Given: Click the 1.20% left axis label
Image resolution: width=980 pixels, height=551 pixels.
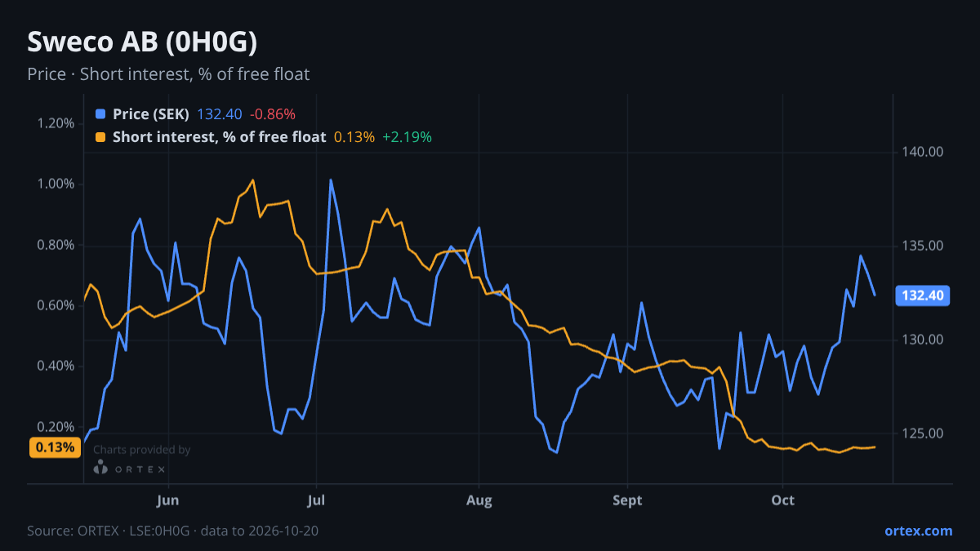Looking at the screenshot, I should 56,124.
